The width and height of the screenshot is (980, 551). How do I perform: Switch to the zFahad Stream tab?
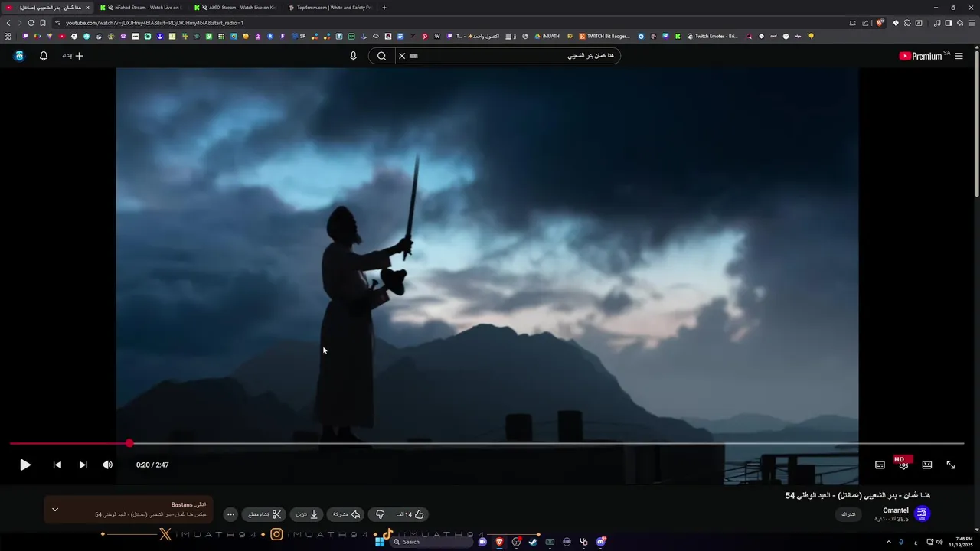coord(142,8)
